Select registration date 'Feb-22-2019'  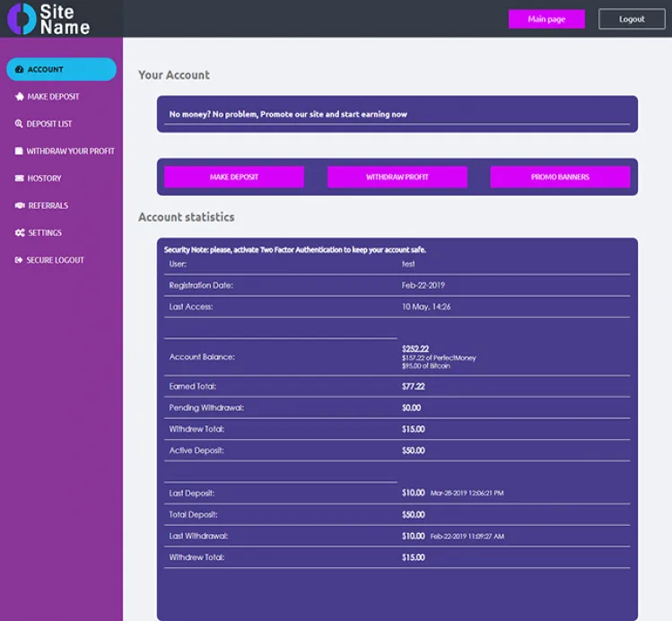coord(423,285)
